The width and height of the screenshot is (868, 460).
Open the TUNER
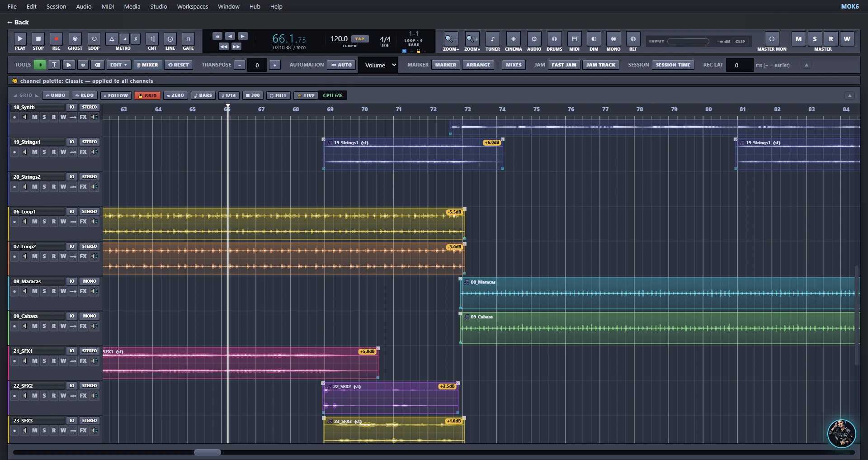[492, 39]
